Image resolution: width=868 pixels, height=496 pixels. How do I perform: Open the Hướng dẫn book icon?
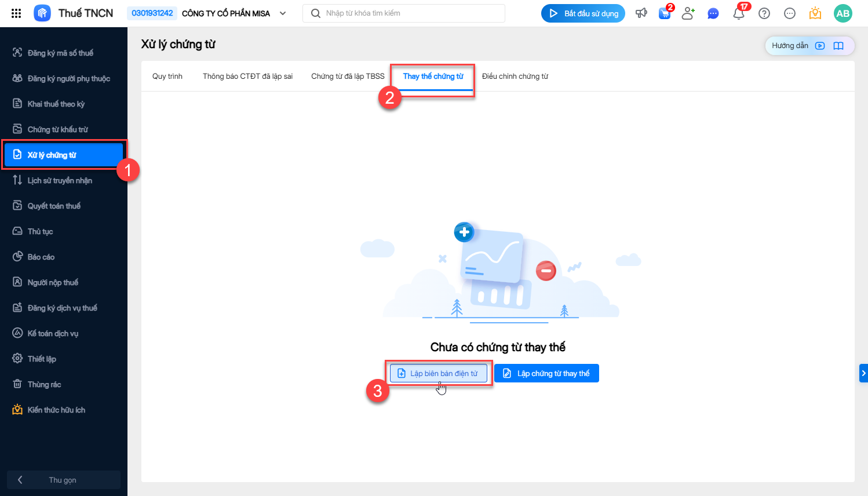point(838,46)
